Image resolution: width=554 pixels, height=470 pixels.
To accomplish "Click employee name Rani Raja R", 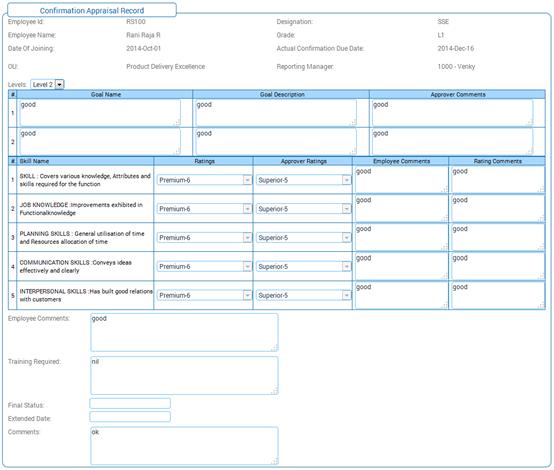I will (x=143, y=35).
